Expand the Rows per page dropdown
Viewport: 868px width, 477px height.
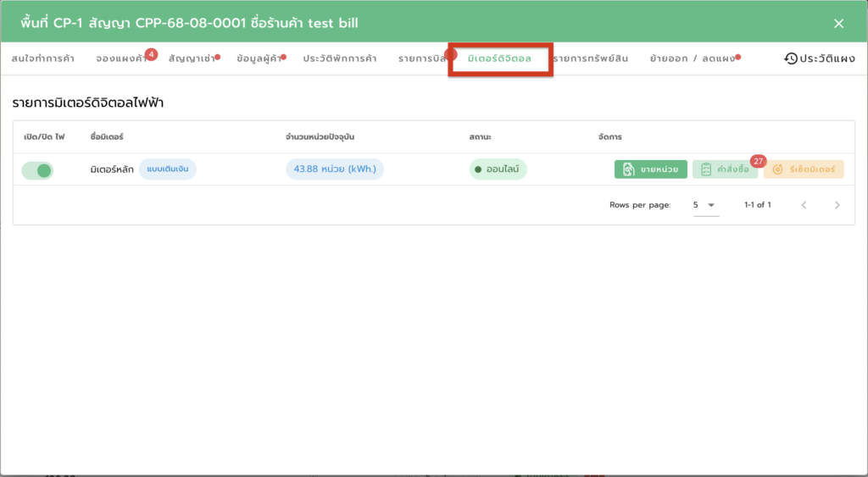(x=705, y=205)
